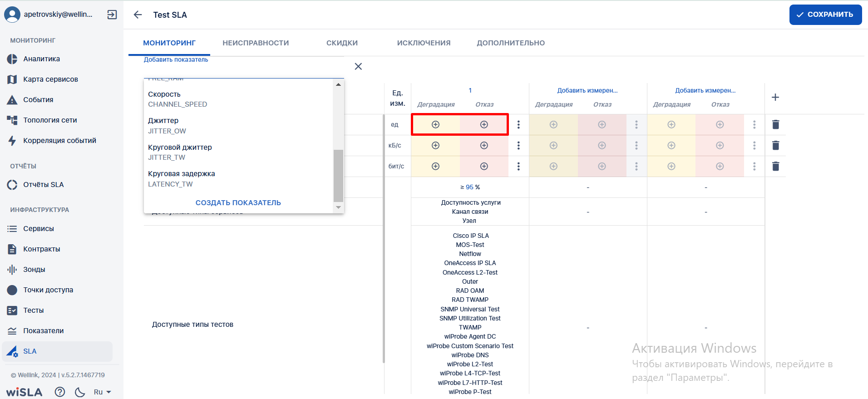Image resolution: width=868 pixels, height=399 pixels.
Task: Click TWAMP in the test types list
Action: tap(470, 328)
